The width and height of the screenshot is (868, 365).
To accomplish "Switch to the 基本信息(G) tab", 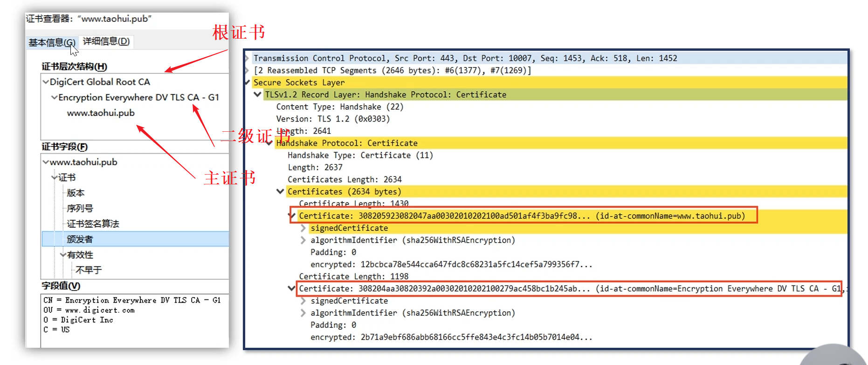I will (52, 42).
